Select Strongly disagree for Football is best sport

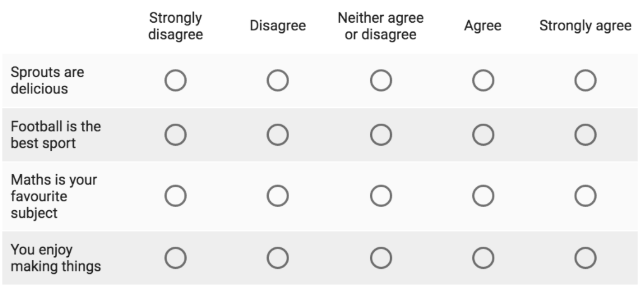(176, 134)
